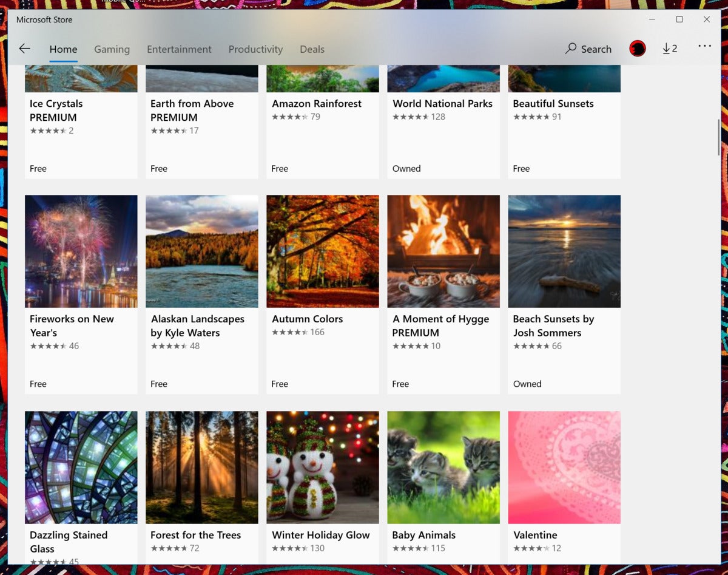The height and width of the screenshot is (575, 728).
Task: Click Free label under Alaskan Landscapes
Action: (159, 384)
